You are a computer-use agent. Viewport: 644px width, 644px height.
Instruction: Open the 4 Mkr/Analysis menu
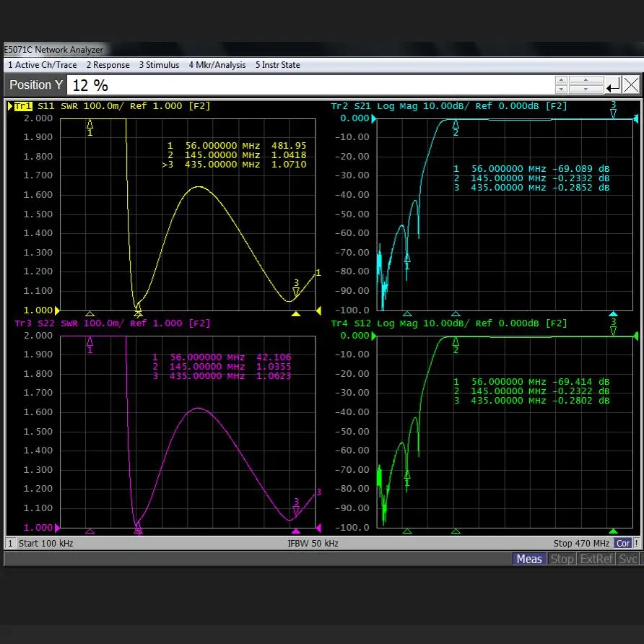pos(217,65)
